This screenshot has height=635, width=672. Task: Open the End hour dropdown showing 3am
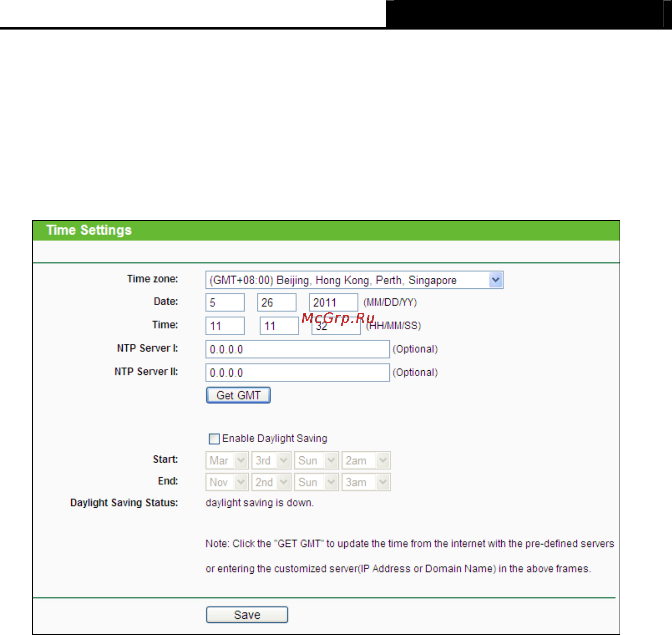pyautogui.click(x=366, y=482)
